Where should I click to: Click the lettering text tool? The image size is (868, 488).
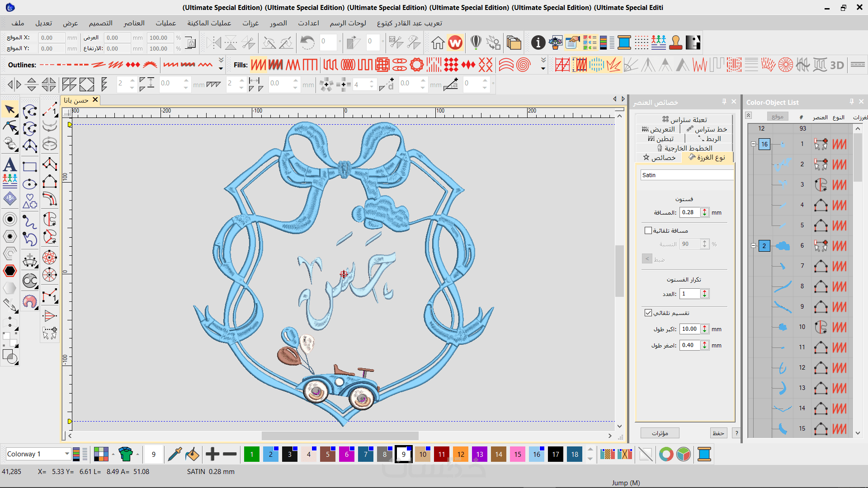click(10, 164)
